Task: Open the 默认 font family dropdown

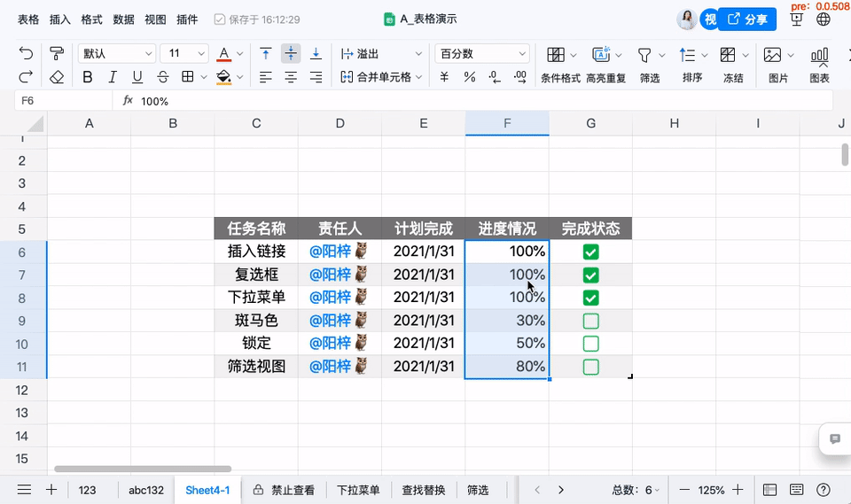Action: pyautogui.click(x=116, y=54)
